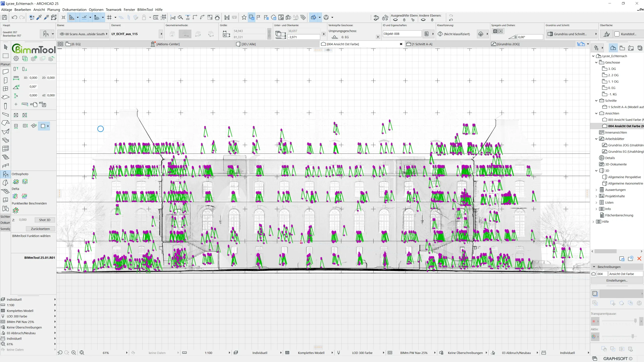Select the Marquee tool

pyautogui.click(x=6, y=56)
